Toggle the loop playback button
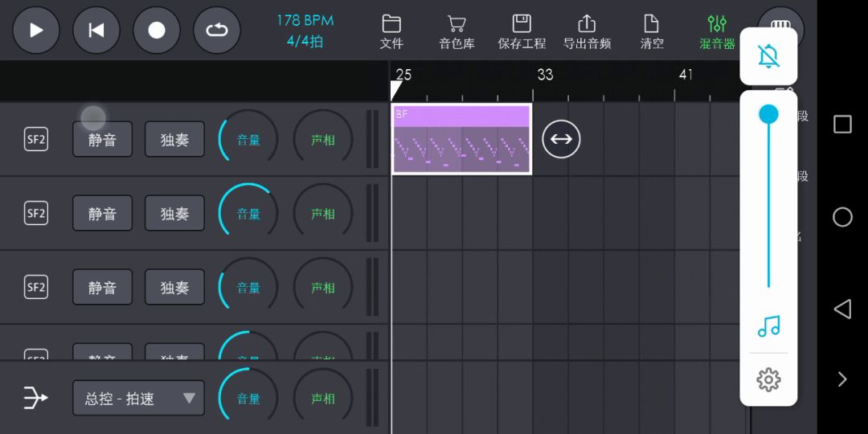This screenshot has height=434, width=868. pos(217,31)
